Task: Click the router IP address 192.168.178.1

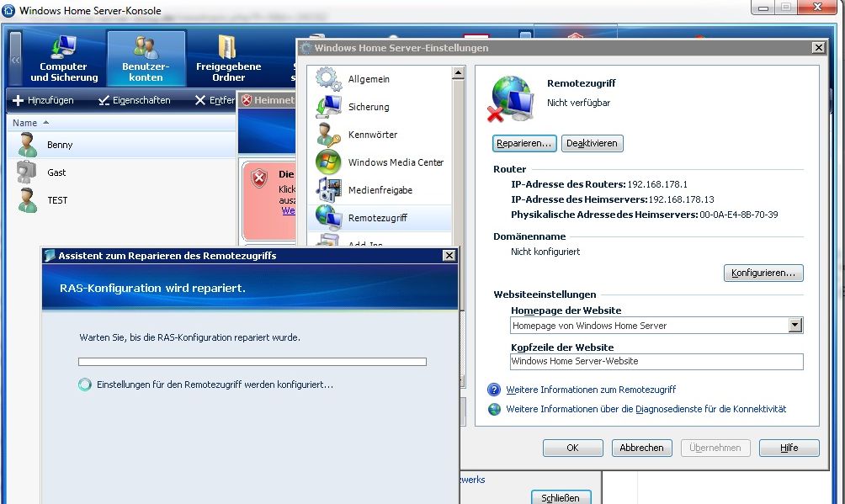Action: 657,184
